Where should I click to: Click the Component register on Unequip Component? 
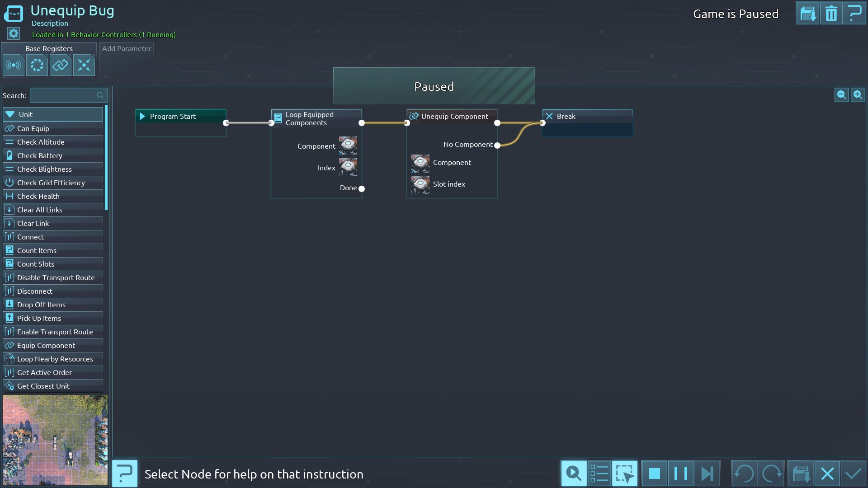(x=420, y=163)
